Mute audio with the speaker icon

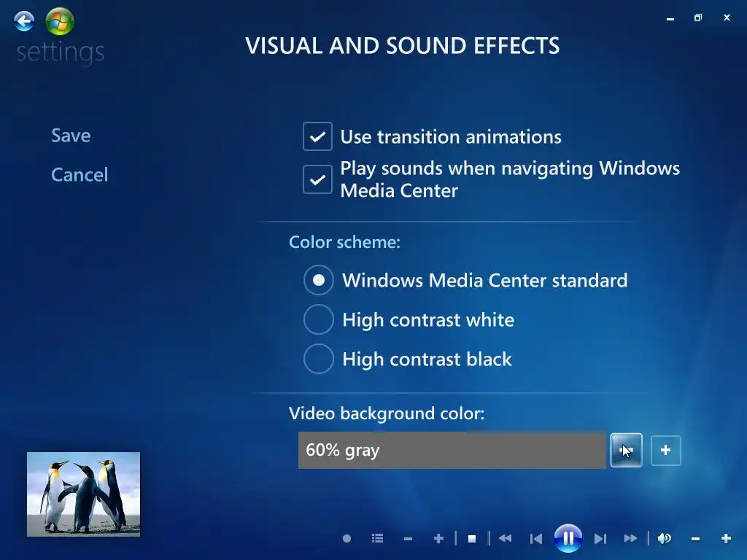(x=665, y=539)
